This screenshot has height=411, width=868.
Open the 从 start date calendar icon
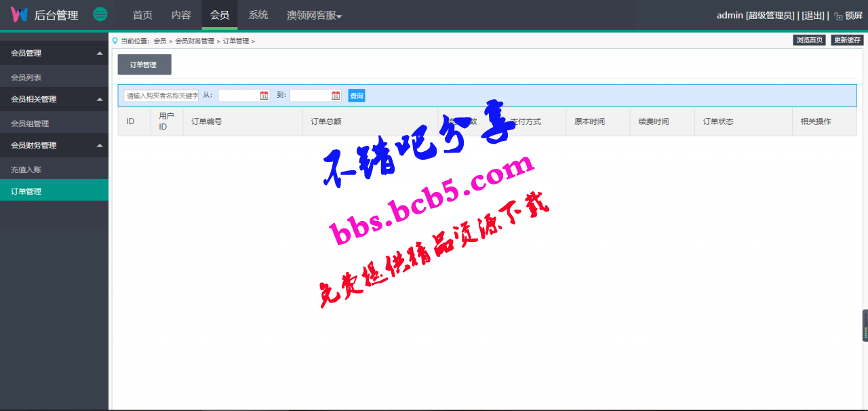[x=264, y=96]
